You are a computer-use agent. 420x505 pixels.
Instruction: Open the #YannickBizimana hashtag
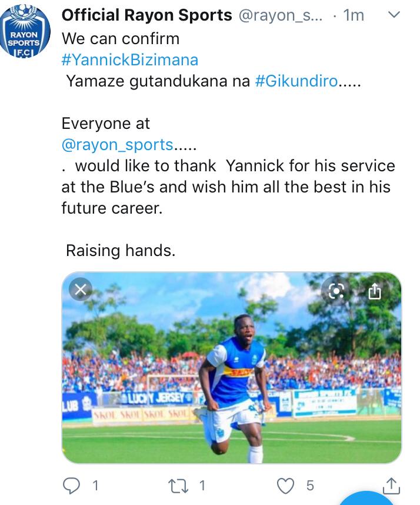(x=129, y=59)
